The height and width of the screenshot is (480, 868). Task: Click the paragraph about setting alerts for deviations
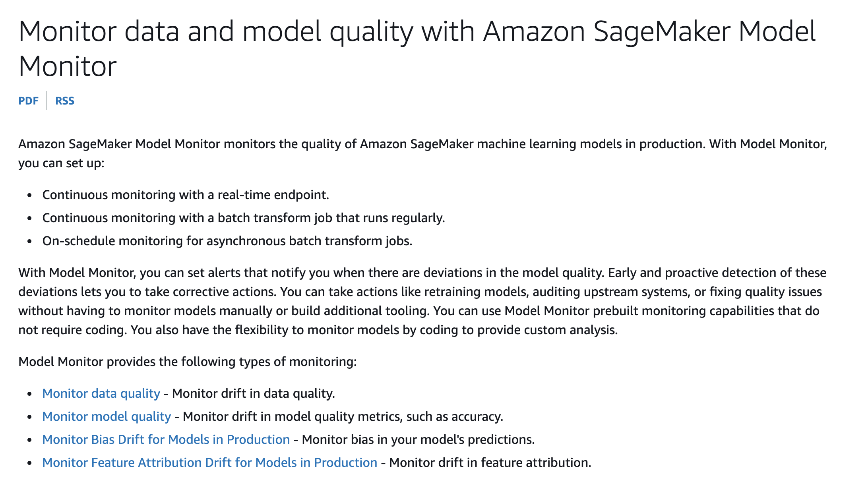click(422, 301)
